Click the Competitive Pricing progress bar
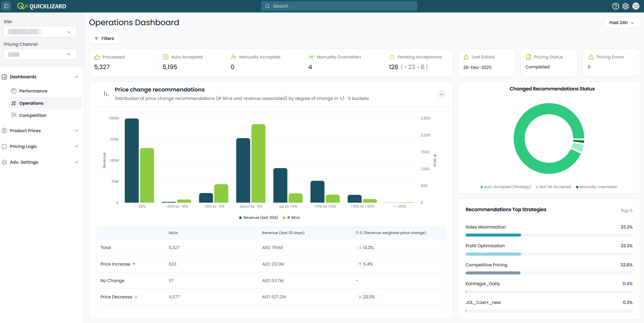The image size is (644, 323). 549,273
